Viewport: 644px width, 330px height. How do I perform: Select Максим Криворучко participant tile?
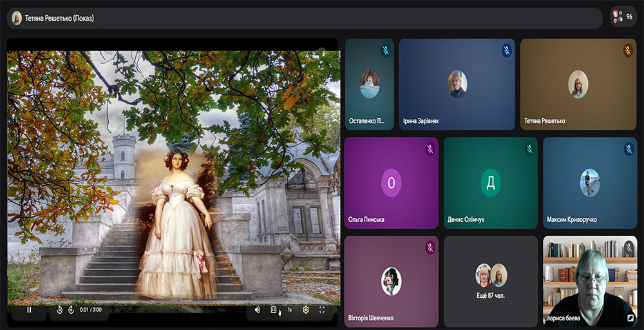(589, 183)
